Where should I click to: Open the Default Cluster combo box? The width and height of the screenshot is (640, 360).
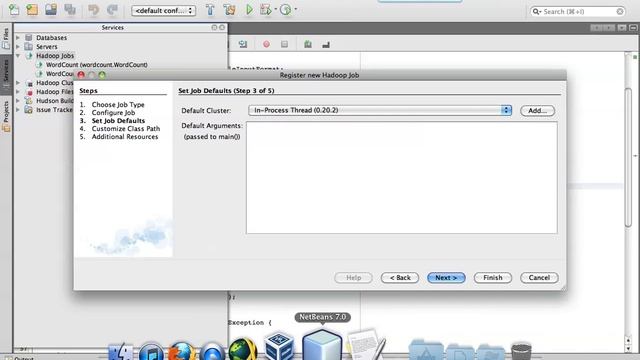(x=380, y=110)
